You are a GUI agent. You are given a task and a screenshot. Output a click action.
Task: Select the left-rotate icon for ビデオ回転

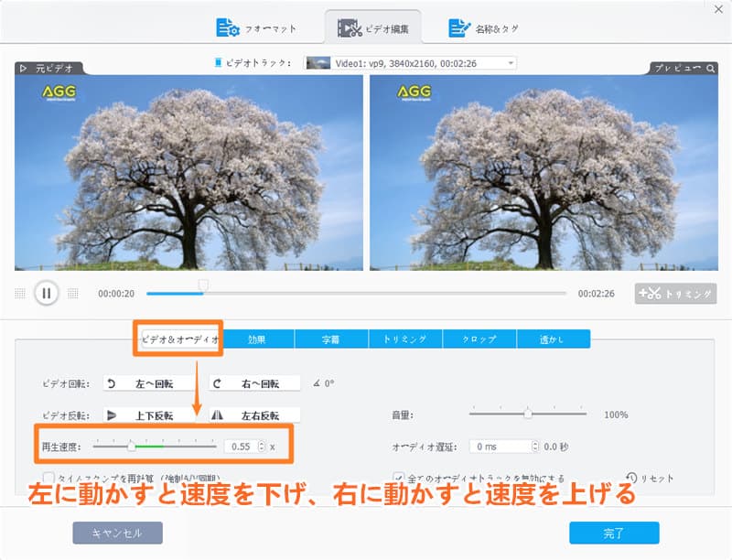pyautogui.click(x=110, y=383)
